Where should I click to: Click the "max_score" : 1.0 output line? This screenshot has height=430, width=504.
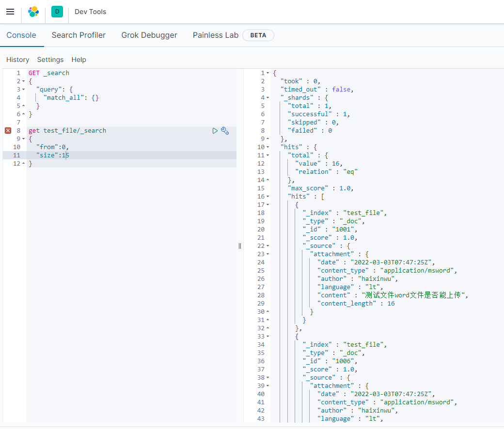pyautogui.click(x=320, y=188)
